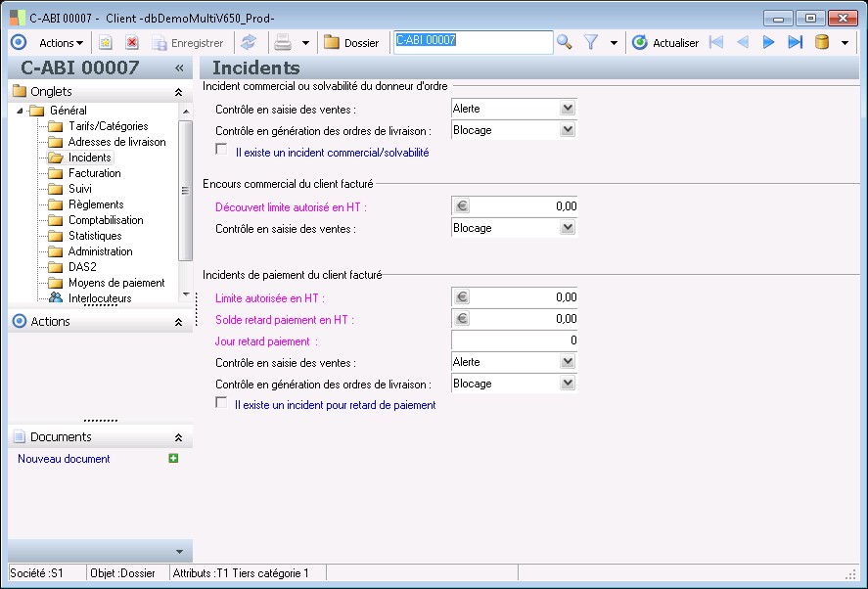Print using the printer icon
Image resolution: width=868 pixels, height=589 pixels.
point(283,43)
